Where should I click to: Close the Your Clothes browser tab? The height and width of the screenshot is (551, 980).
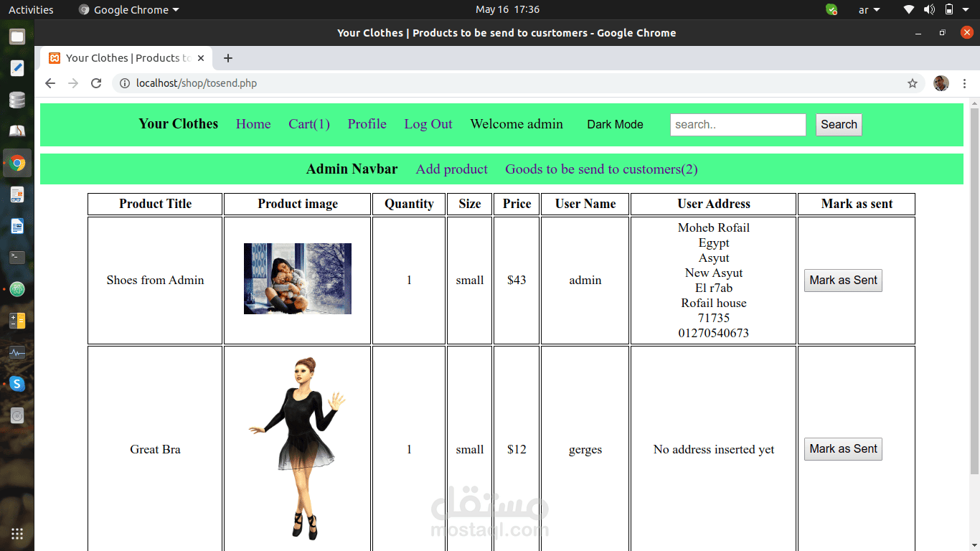tap(201, 58)
